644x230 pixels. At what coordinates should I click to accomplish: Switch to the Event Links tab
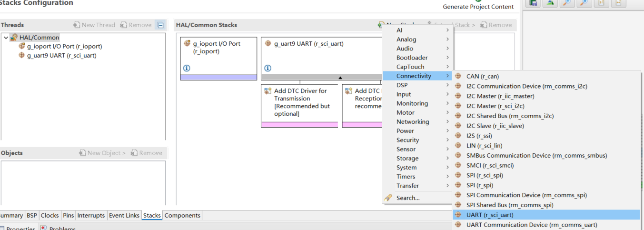[124, 216]
